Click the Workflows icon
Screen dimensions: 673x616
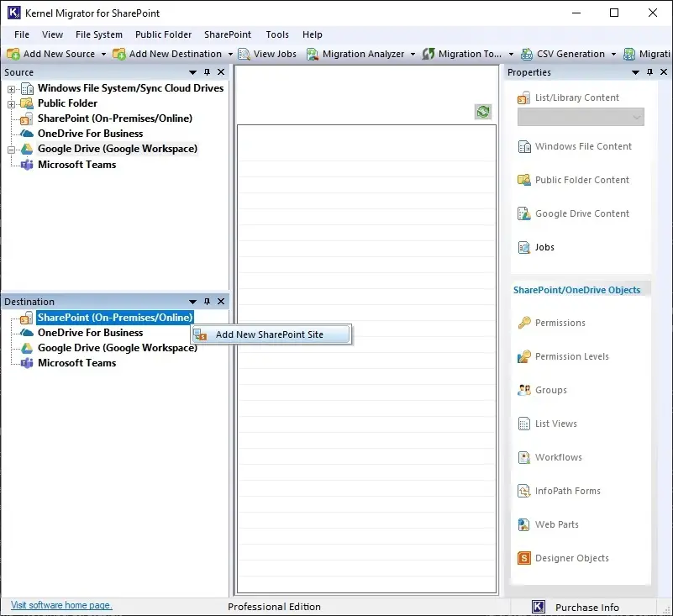point(524,458)
